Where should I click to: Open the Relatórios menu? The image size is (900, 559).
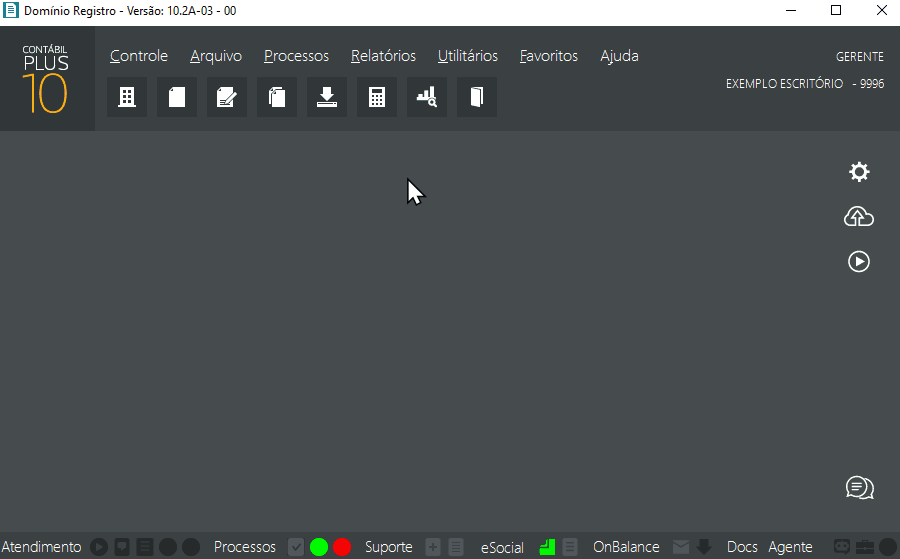(383, 56)
